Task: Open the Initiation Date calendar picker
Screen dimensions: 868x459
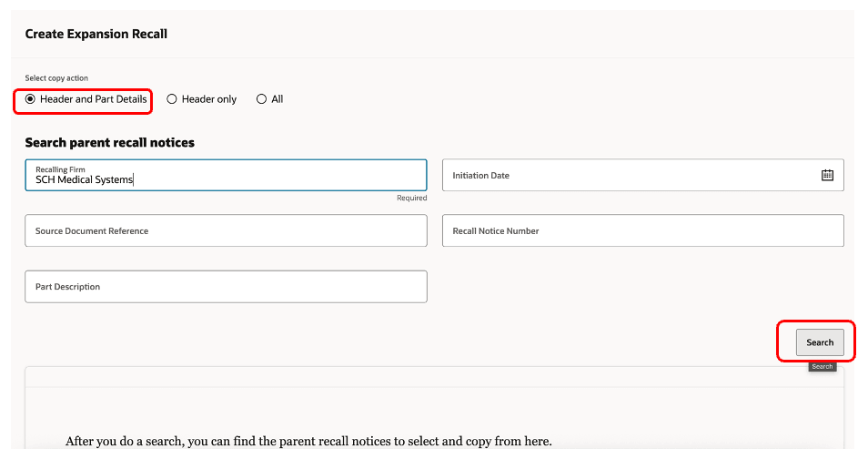Action: 827,176
